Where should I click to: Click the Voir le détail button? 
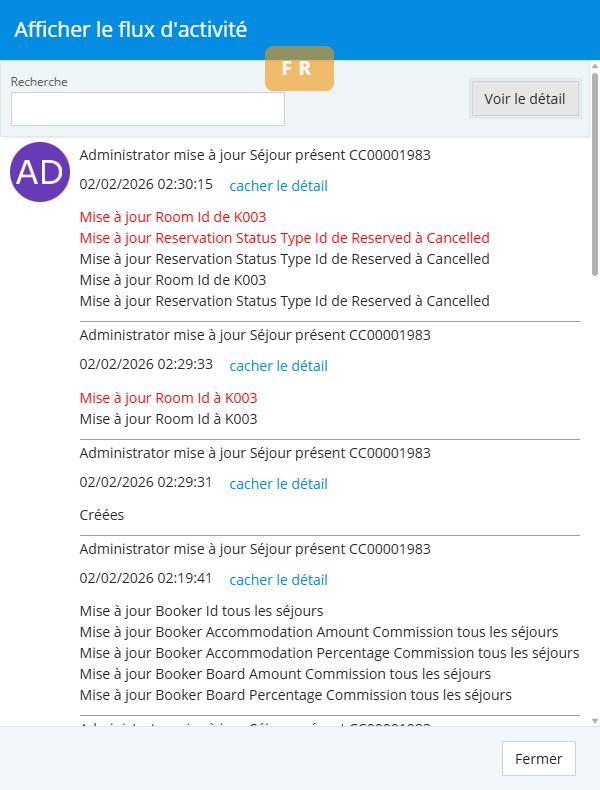(x=525, y=98)
